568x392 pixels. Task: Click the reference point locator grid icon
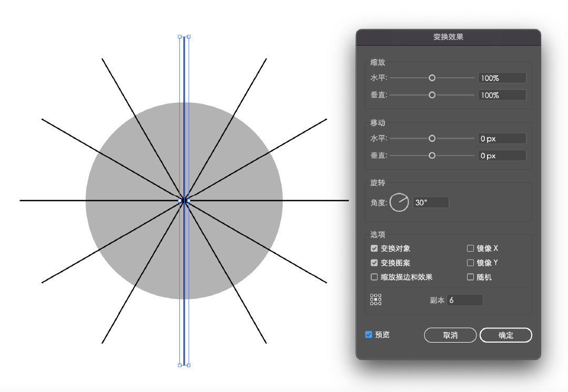(x=376, y=300)
